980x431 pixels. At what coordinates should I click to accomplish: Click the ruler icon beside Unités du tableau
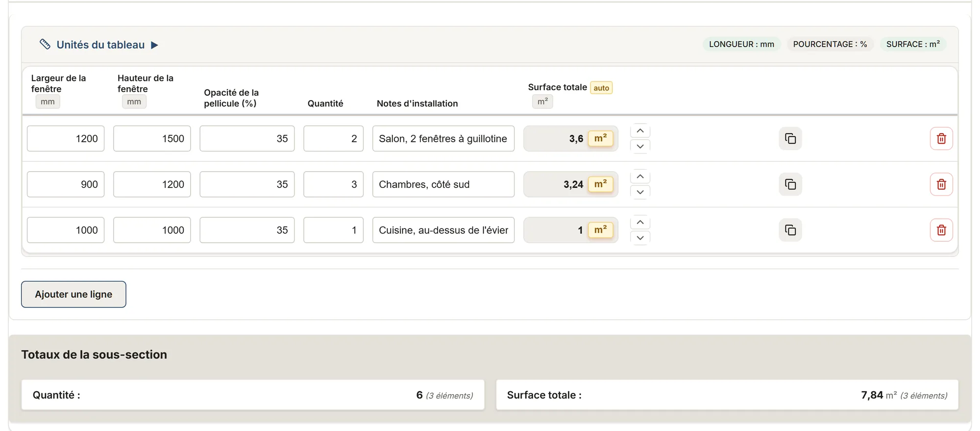click(45, 45)
